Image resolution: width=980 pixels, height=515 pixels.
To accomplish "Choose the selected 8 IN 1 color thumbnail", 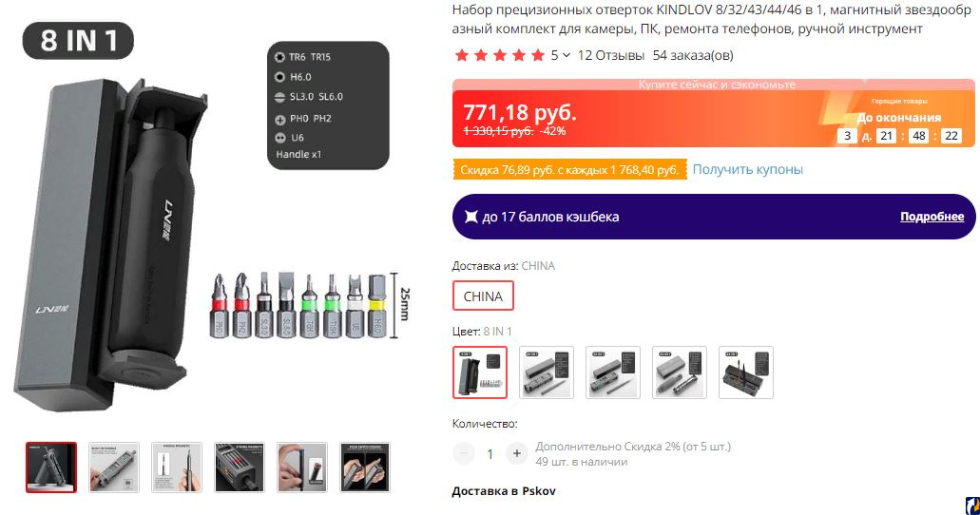I will [479, 372].
